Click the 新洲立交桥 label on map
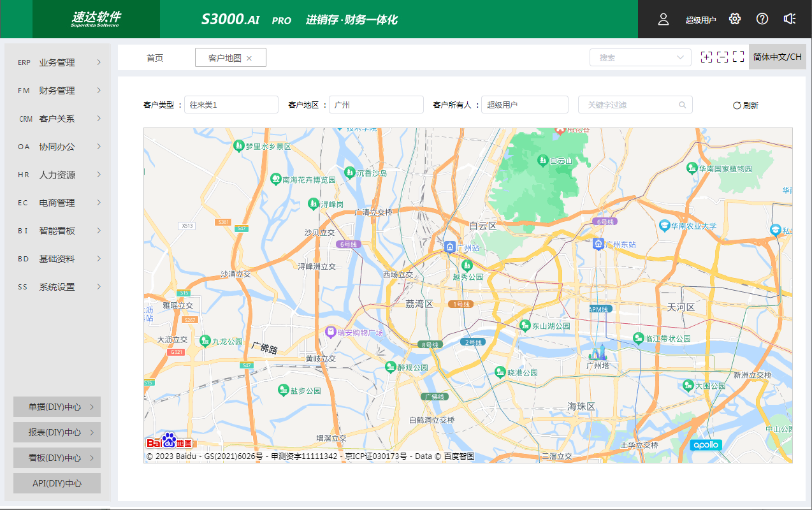 [753, 375]
